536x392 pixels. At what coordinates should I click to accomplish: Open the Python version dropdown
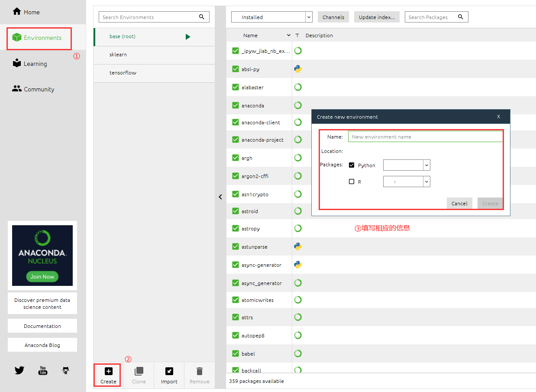click(407, 165)
